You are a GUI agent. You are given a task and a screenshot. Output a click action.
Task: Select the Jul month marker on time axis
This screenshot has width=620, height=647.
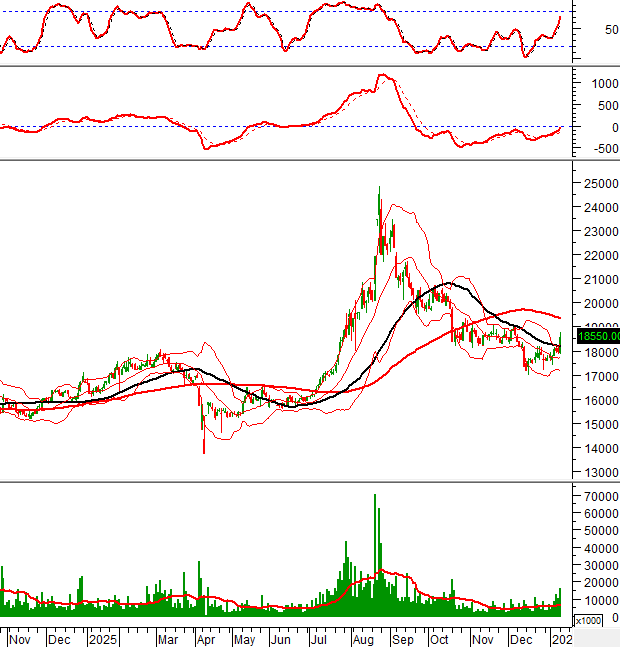(x=320, y=637)
